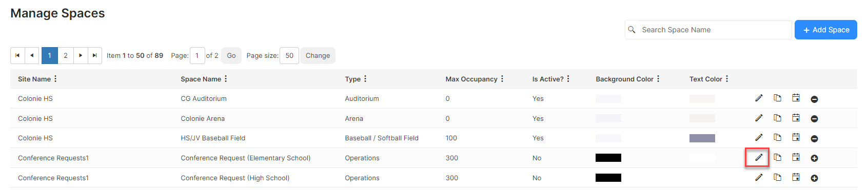Deactivate CG Auditorium using minus circle icon
Screen dimensions: 868x190
tap(814, 99)
